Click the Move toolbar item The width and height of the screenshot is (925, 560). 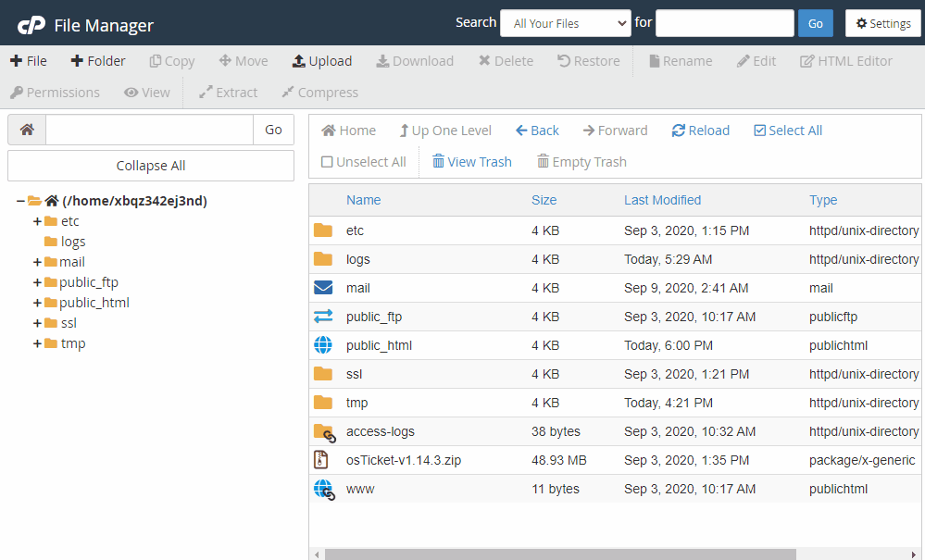pos(243,61)
